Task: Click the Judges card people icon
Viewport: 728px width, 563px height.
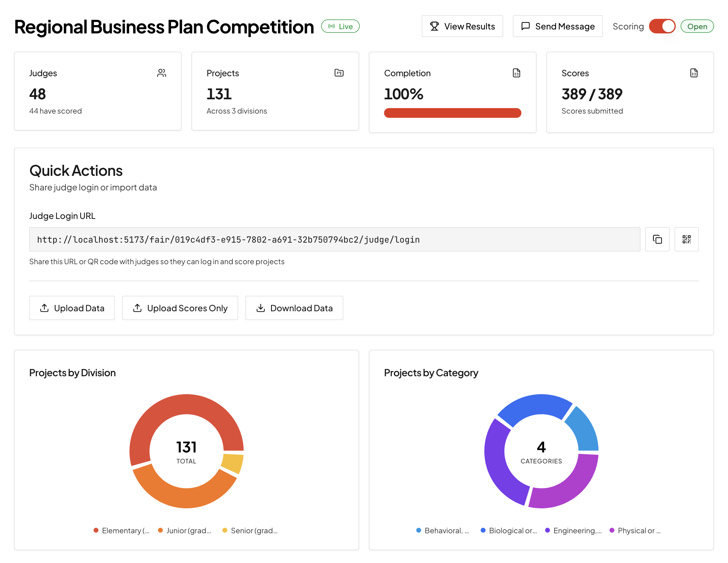Action: tap(162, 73)
